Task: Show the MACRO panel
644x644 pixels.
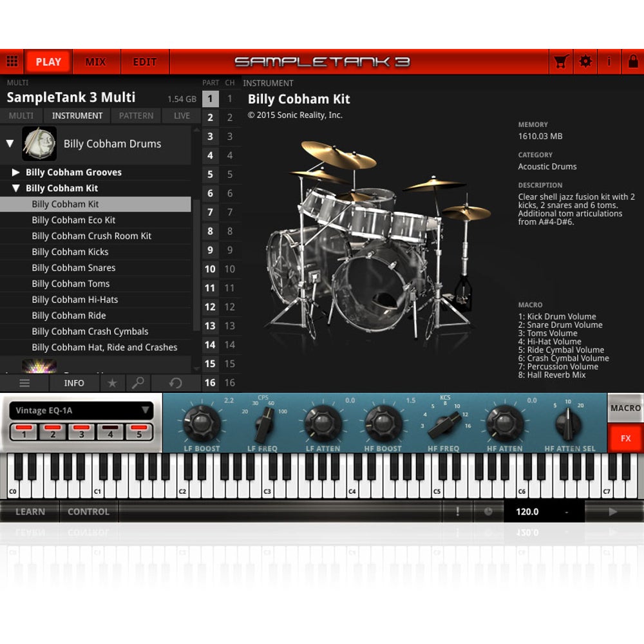Action: 625,408
